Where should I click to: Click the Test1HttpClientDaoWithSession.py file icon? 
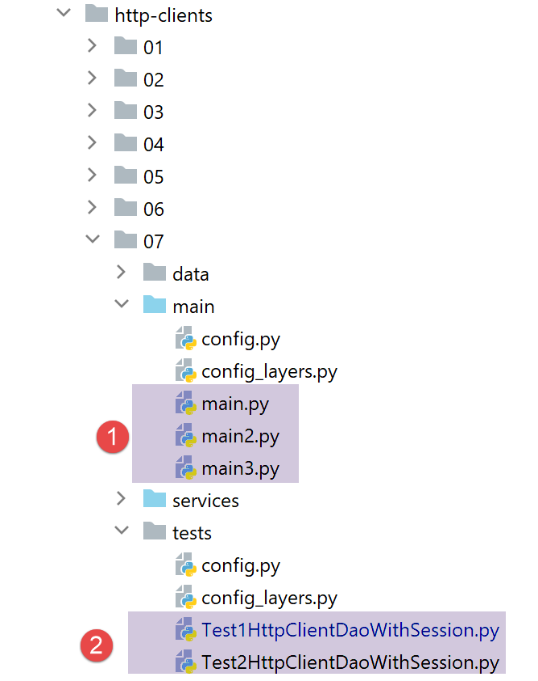click(x=186, y=629)
